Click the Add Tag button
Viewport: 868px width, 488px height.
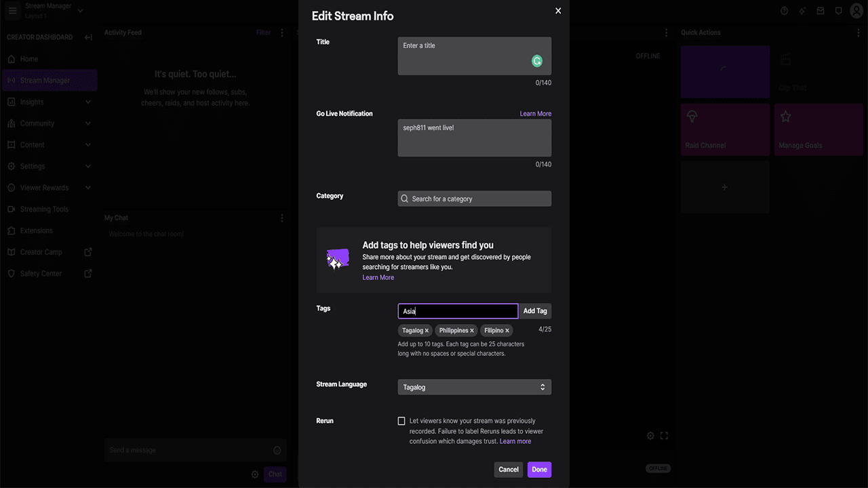tap(535, 311)
